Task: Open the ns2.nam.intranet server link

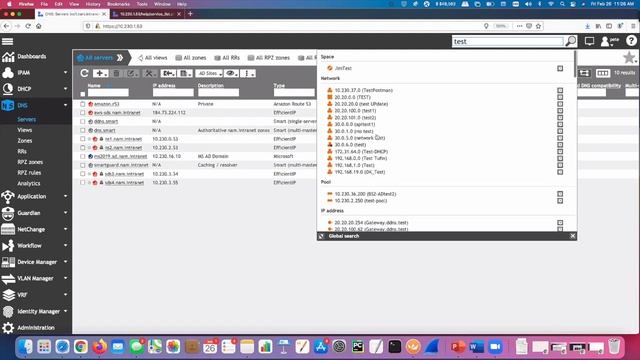Action: (123, 148)
